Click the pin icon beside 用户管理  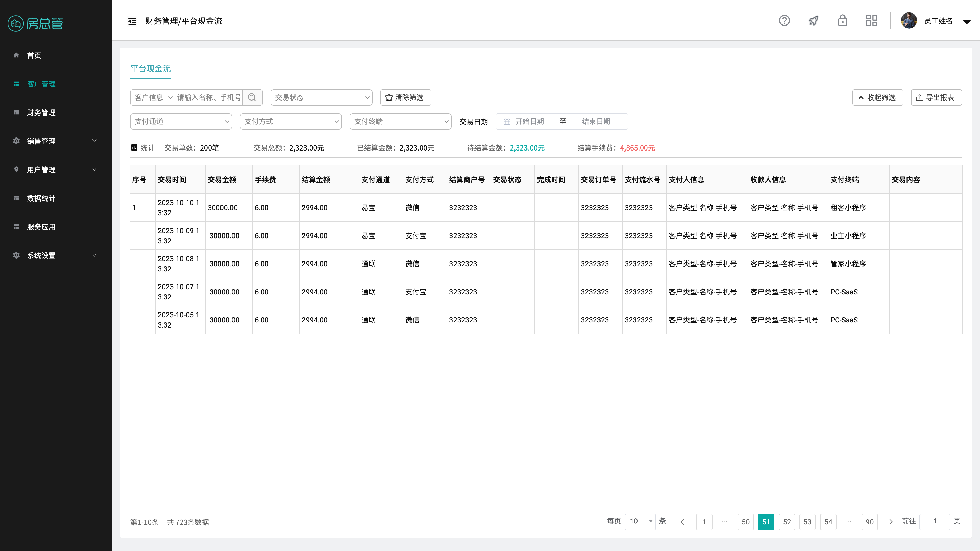click(16, 169)
